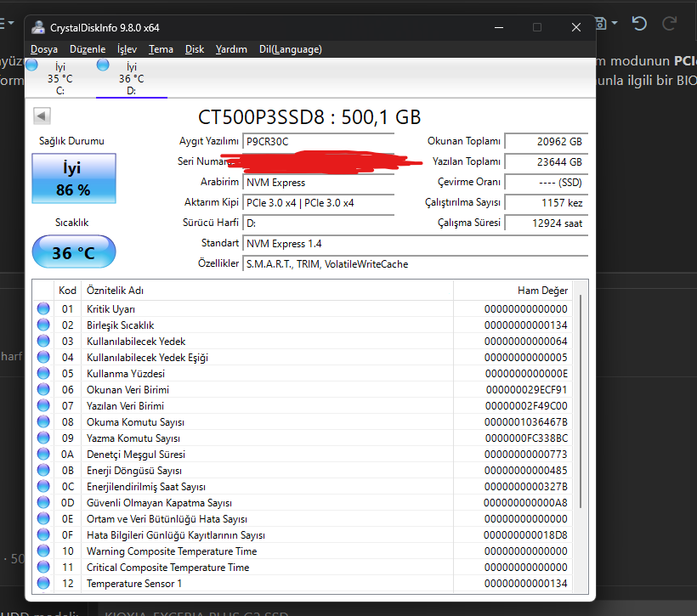Click the status icon for Güvenli Olmayan Kapatma Sayısı
697x616 pixels.
[43, 502]
